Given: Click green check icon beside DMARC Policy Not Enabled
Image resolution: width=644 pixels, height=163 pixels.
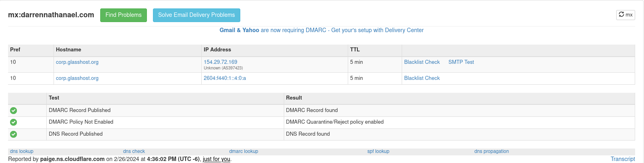Looking at the screenshot, I should (x=14, y=122).
